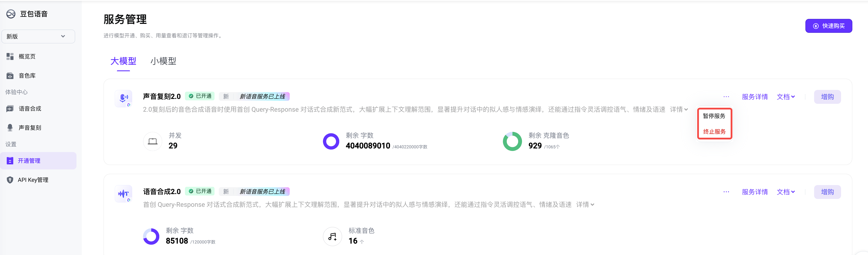Open 服务详情 link for 语音合成2.0

click(x=755, y=192)
